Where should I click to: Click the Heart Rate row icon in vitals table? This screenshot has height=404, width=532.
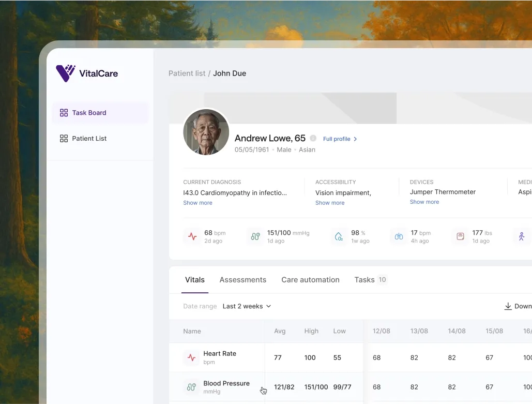[x=191, y=357]
